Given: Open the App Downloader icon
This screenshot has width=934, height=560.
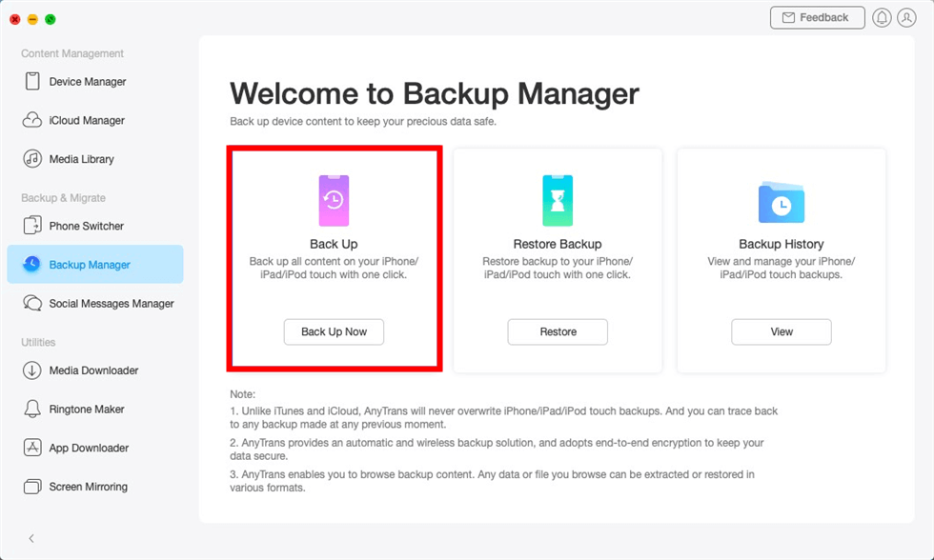Looking at the screenshot, I should [32, 448].
